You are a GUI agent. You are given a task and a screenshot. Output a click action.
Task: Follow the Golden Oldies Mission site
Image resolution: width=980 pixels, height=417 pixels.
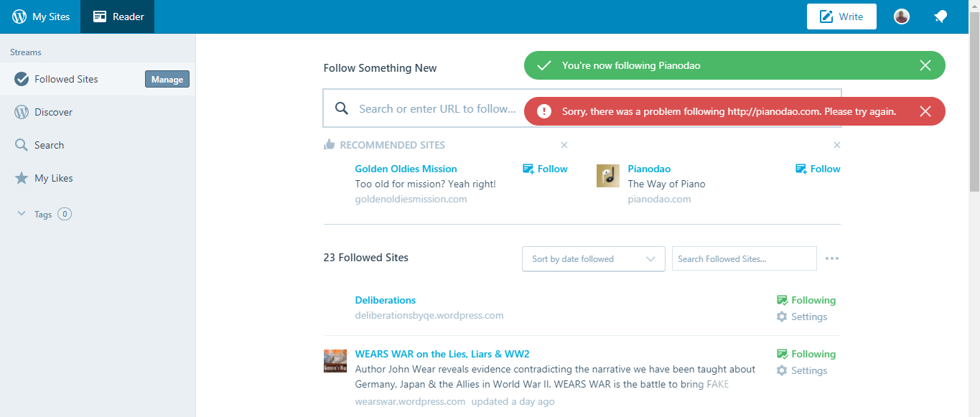coord(545,169)
